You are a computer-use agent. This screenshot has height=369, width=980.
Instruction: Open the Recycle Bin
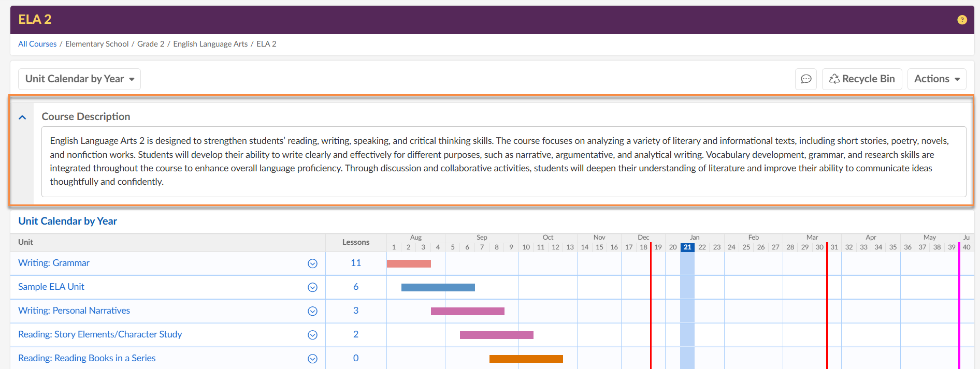point(862,79)
